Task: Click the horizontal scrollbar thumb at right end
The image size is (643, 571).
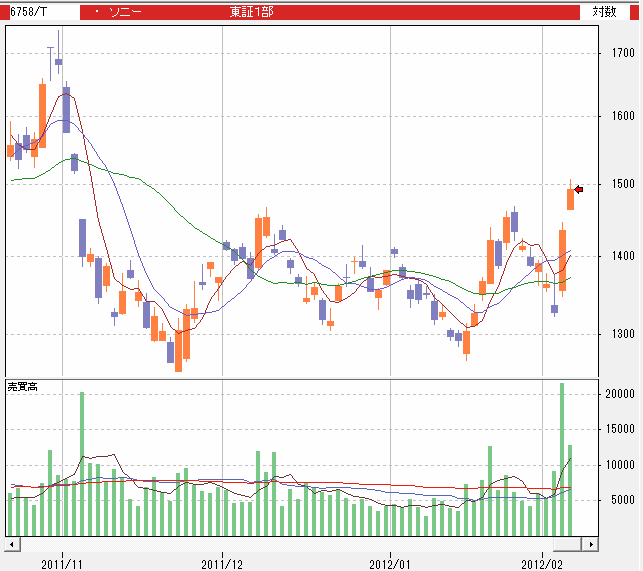Action: click(x=568, y=544)
